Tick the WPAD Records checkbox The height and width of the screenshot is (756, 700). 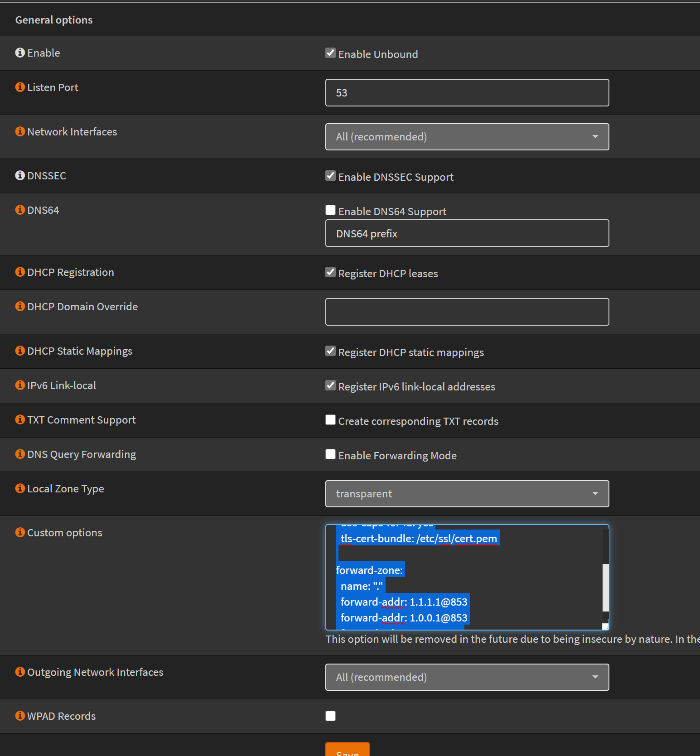[x=331, y=716]
